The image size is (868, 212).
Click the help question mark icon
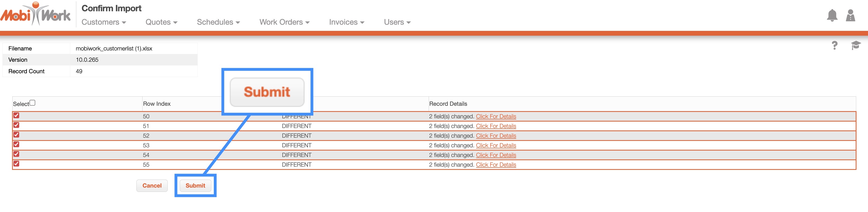834,46
